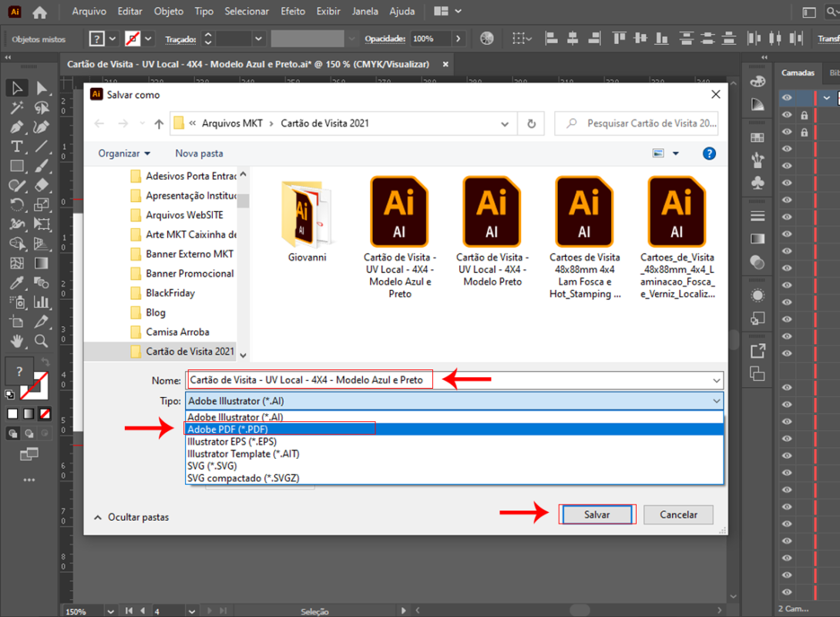Select the None color mode swatch

tap(45, 414)
